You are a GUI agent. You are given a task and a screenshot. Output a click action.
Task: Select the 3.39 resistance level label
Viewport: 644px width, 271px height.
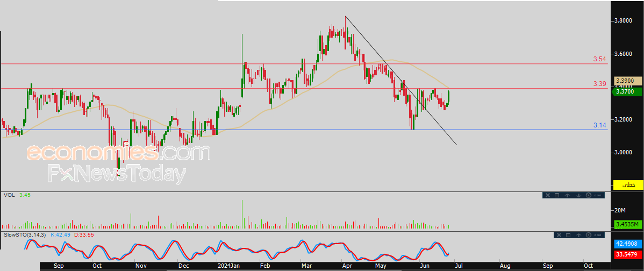click(599, 84)
